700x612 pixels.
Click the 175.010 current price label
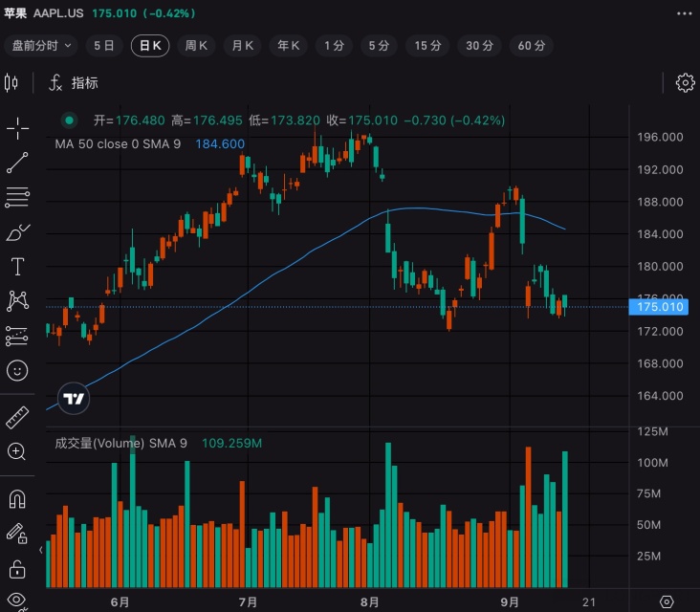(659, 307)
